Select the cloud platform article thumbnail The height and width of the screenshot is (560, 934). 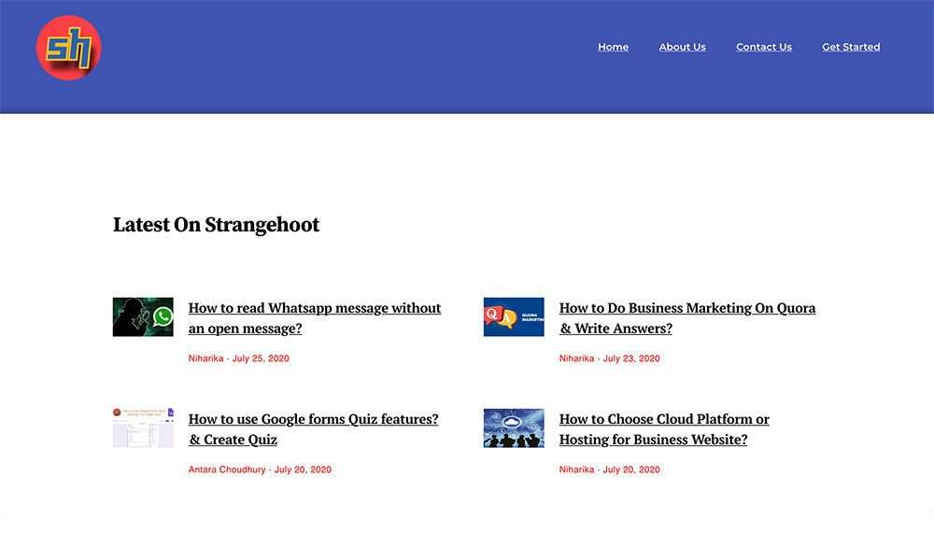514,427
